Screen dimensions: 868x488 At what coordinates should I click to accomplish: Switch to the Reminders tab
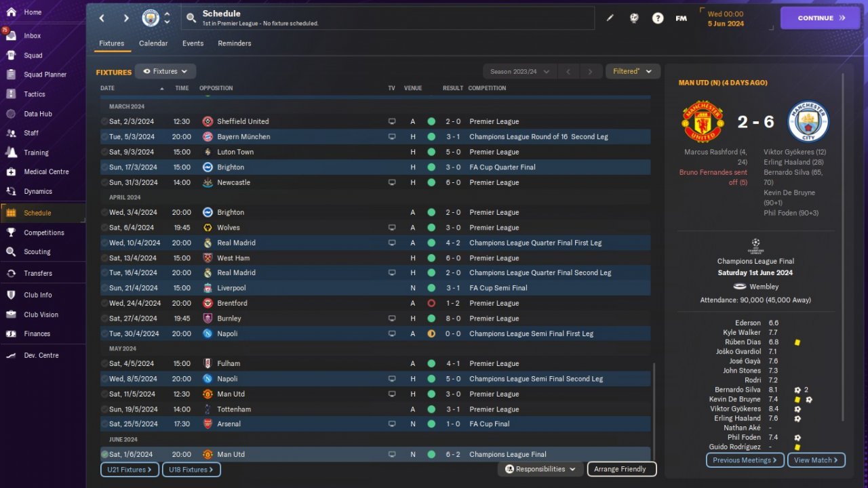point(235,43)
